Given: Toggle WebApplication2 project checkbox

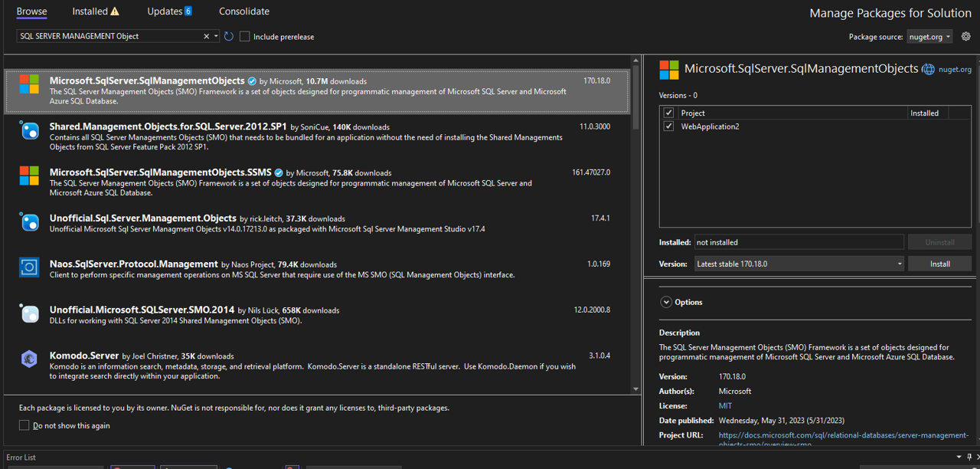Looking at the screenshot, I should pos(668,126).
